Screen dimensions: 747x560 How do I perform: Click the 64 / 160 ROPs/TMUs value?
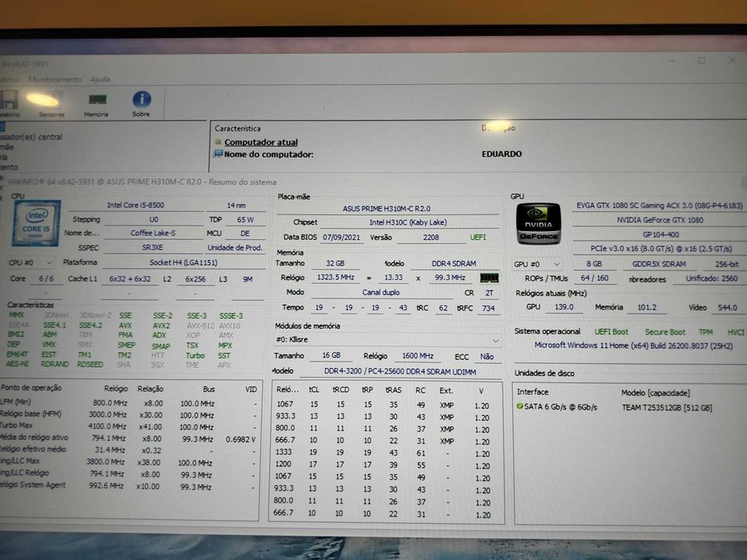(594, 278)
